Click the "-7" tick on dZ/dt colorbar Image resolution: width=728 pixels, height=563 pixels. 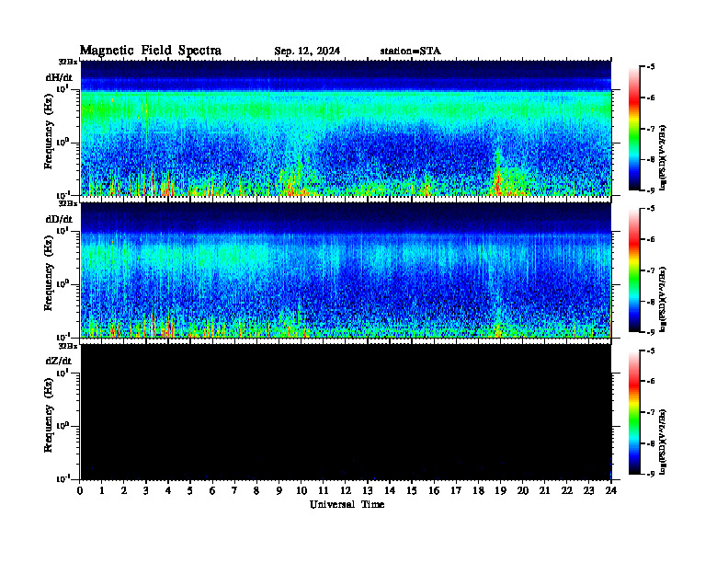[x=651, y=412]
